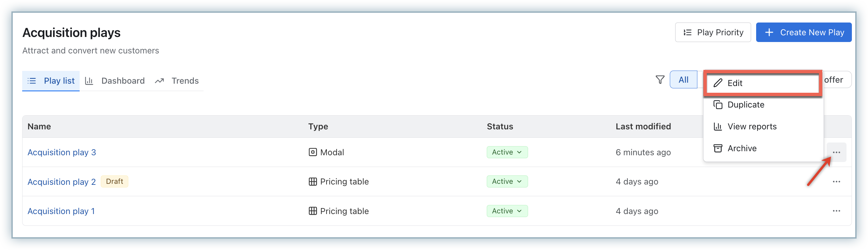
Task: Open three-dot menu for Acquisition play 2
Action: 836,181
